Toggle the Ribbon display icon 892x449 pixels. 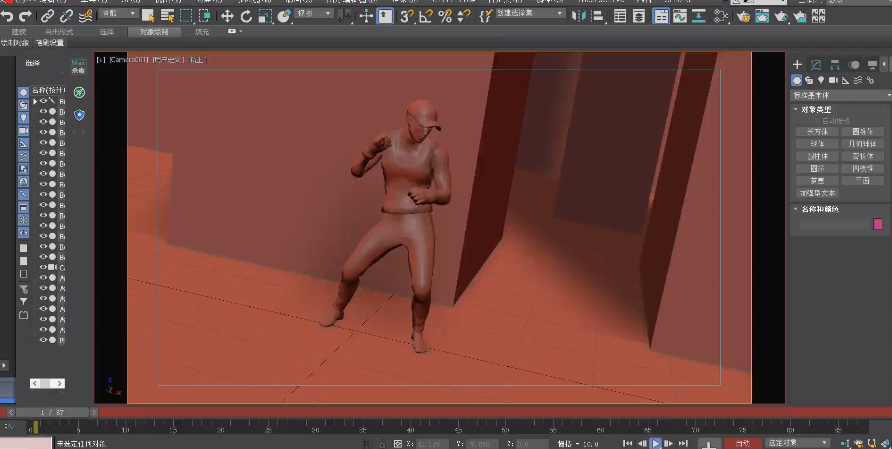[660, 16]
